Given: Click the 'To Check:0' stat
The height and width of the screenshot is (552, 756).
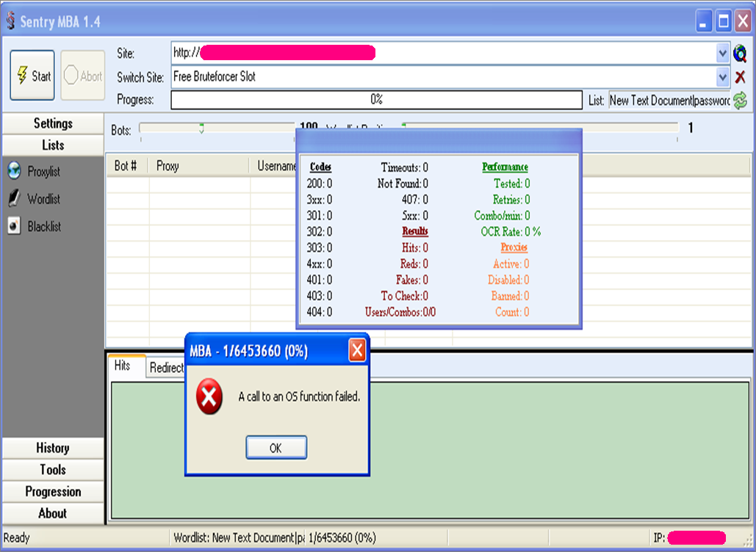Looking at the screenshot, I should click(x=405, y=296).
